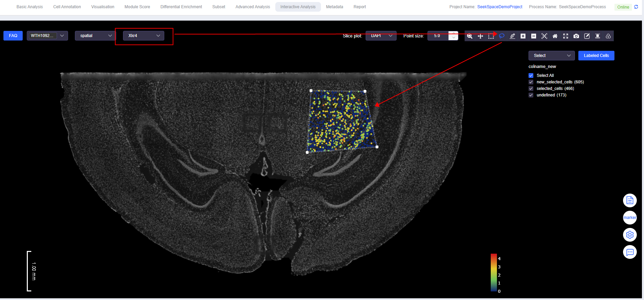Select the pen draw tool
The width and height of the screenshot is (644, 300).
click(x=512, y=36)
